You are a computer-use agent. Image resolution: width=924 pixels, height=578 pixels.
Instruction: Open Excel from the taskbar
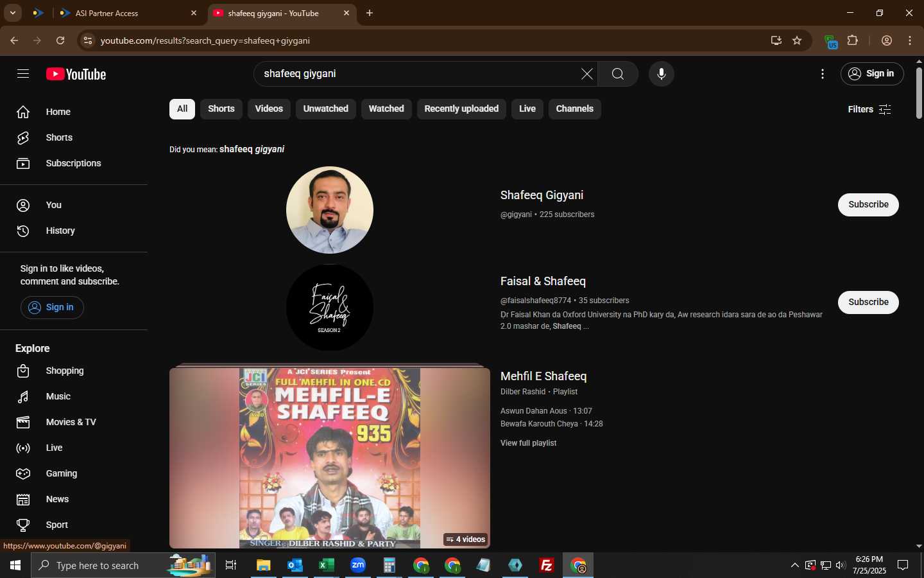(326, 565)
